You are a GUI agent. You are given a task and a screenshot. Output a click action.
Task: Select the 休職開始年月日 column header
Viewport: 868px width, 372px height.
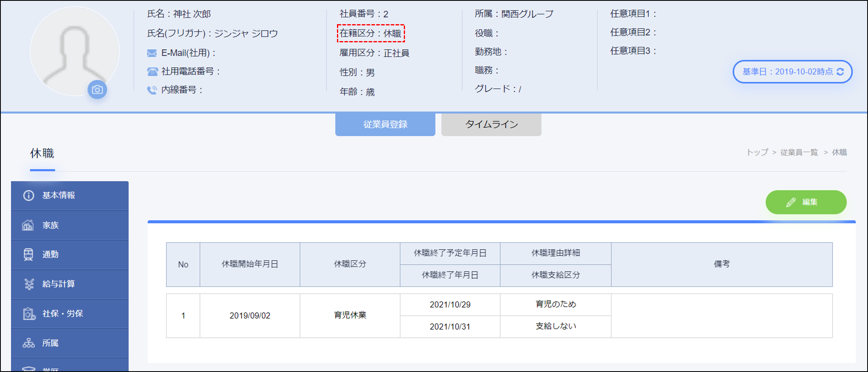[x=250, y=264]
